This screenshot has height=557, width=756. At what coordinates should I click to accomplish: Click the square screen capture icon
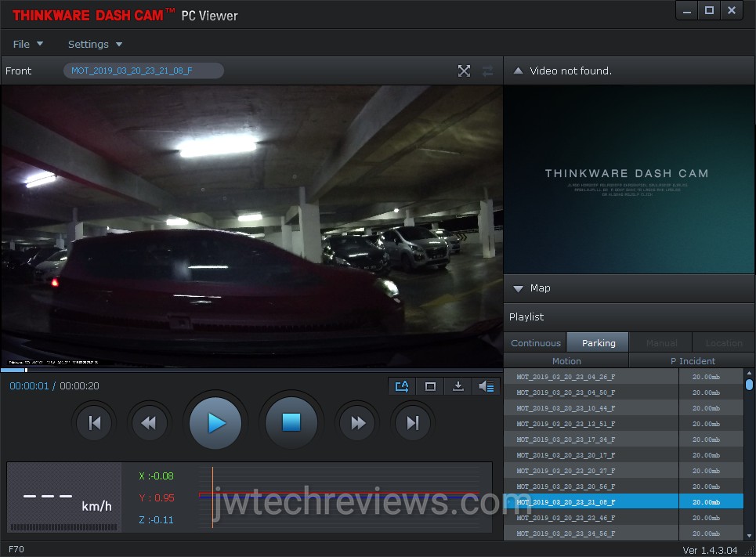pos(430,386)
